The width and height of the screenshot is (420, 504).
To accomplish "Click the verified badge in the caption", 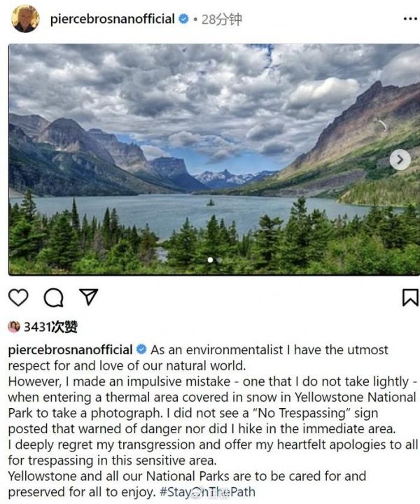I will [141, 349].
